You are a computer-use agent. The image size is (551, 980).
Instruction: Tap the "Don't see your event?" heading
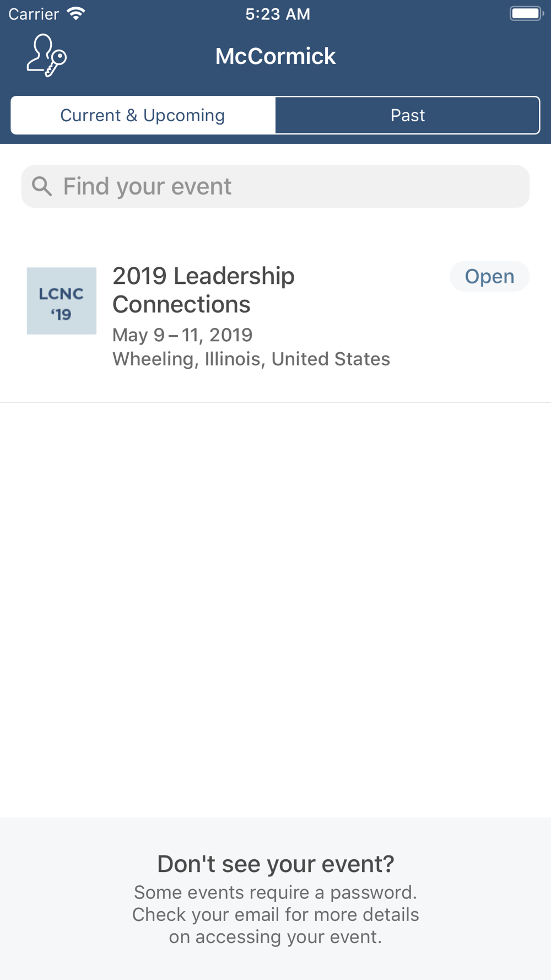275,864
